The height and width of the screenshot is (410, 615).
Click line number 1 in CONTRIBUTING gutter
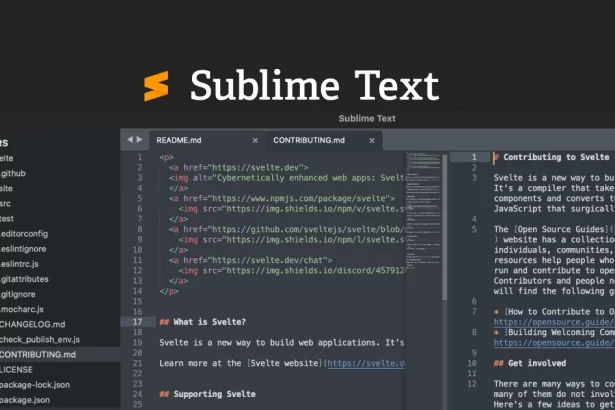point(474,157)
